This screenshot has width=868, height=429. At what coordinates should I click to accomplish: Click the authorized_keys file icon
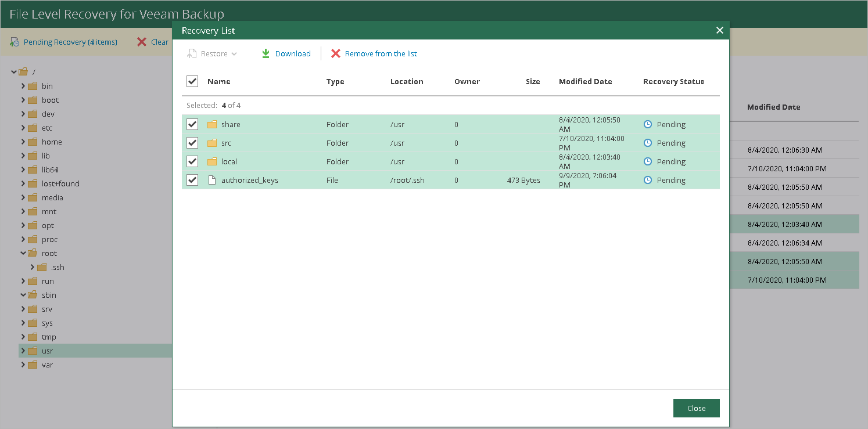click(212, 181)
